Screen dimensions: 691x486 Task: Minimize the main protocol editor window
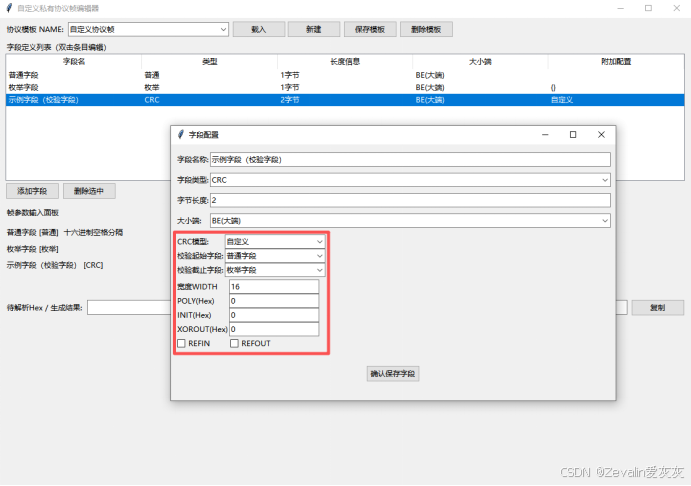point(620,8)
